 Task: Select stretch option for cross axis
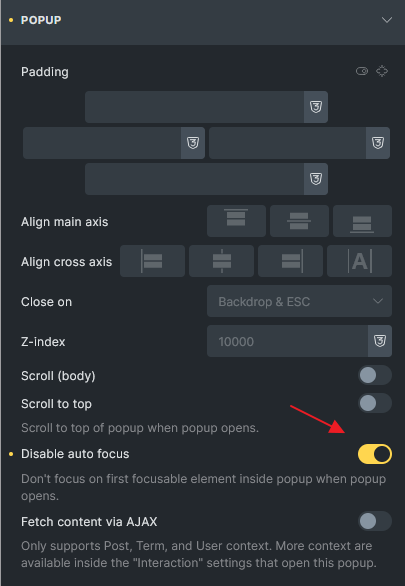[359, 261]
